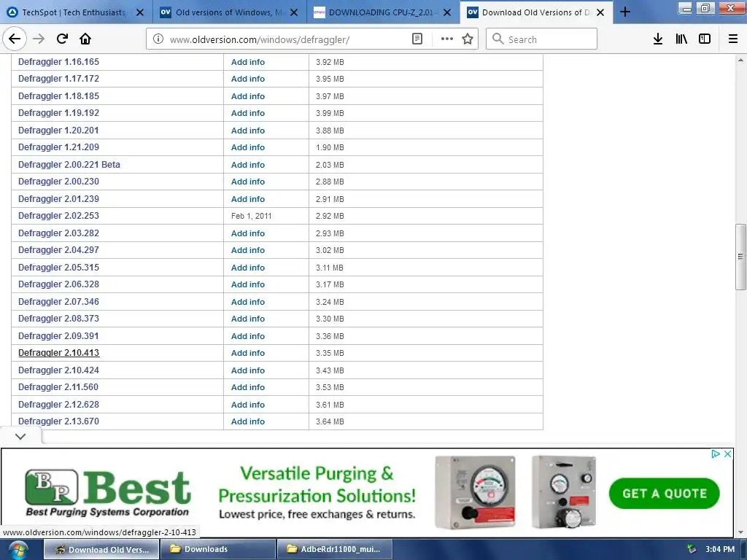Screen dimensions: 747x560
Task: Open the Firefox hamburger menu
Action: [x=733, y=39]
